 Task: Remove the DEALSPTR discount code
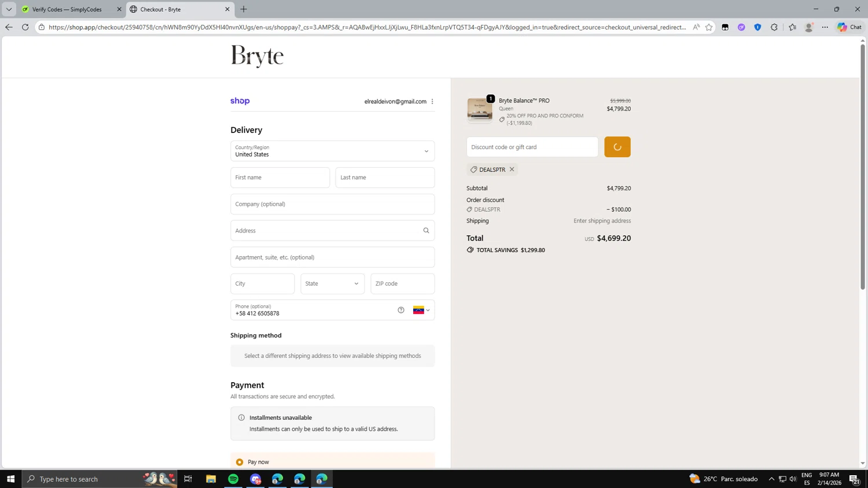click(x=512, y=169)
